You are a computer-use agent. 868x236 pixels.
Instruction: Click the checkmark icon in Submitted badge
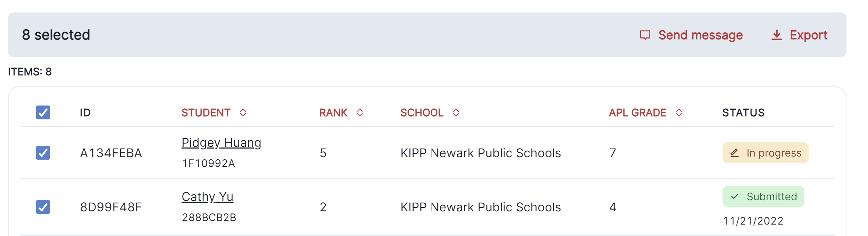[x=735, y=196]
